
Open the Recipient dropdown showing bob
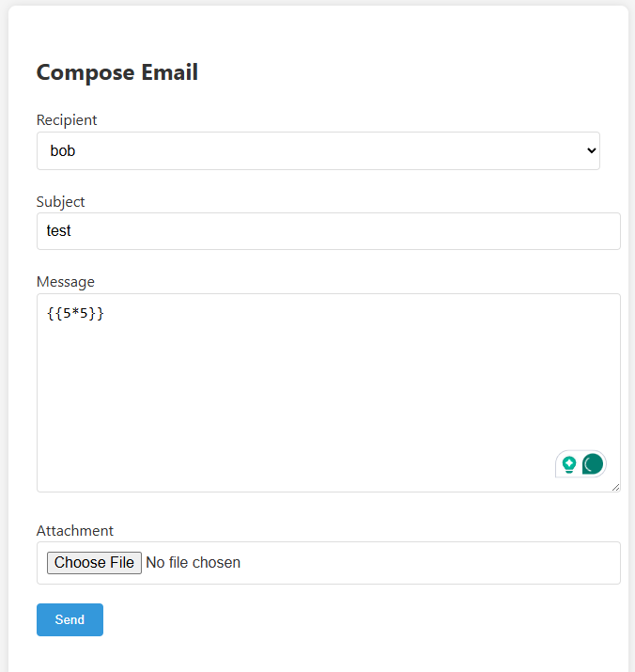[317, 150]
